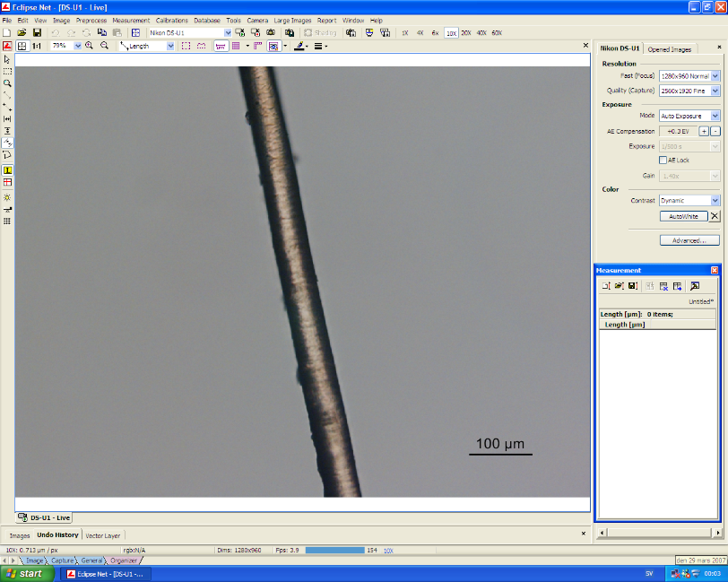Save measurements with Measurement panel floppy icon

pyautogui.click(x=632, y=286)
